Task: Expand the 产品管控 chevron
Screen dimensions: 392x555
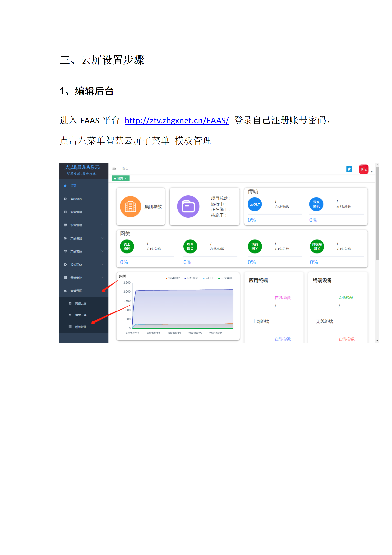Action: coord(102,251)
